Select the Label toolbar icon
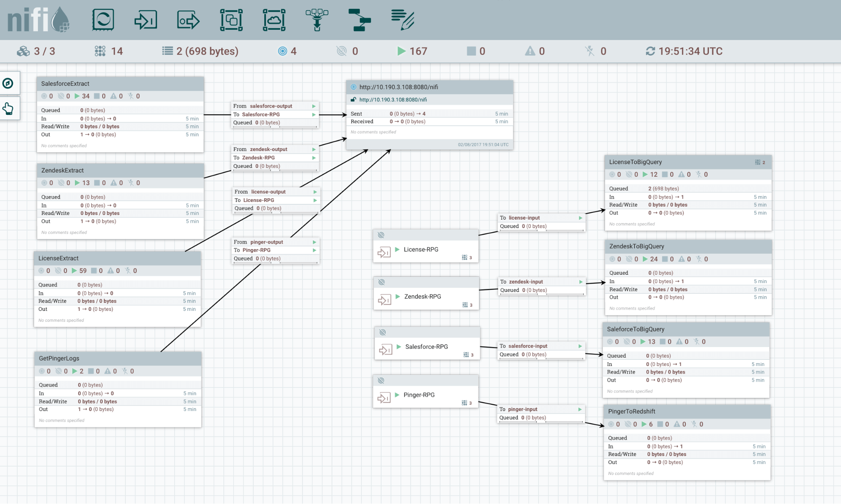 (x=403, y=20)
